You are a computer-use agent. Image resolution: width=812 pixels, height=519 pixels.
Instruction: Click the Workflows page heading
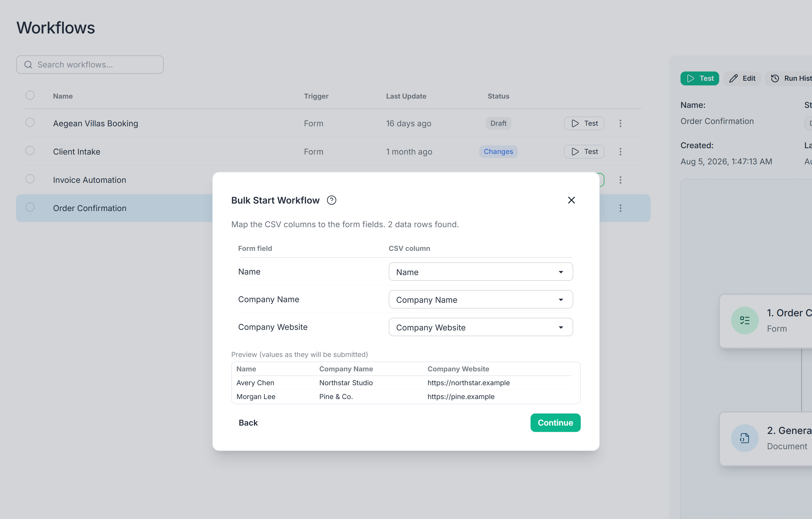point(56,28)
